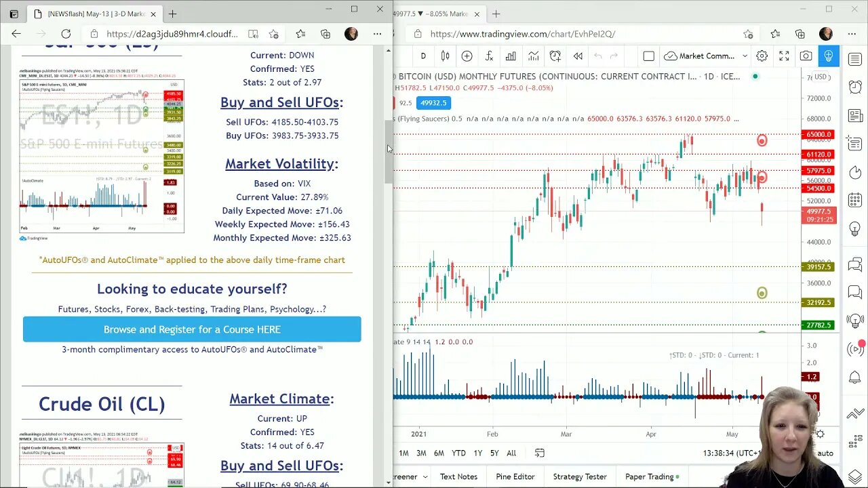This screenshot has height=488, width=868.
Task: Open chat bubbles icon in right sidebar
Action: click(855, 264)
